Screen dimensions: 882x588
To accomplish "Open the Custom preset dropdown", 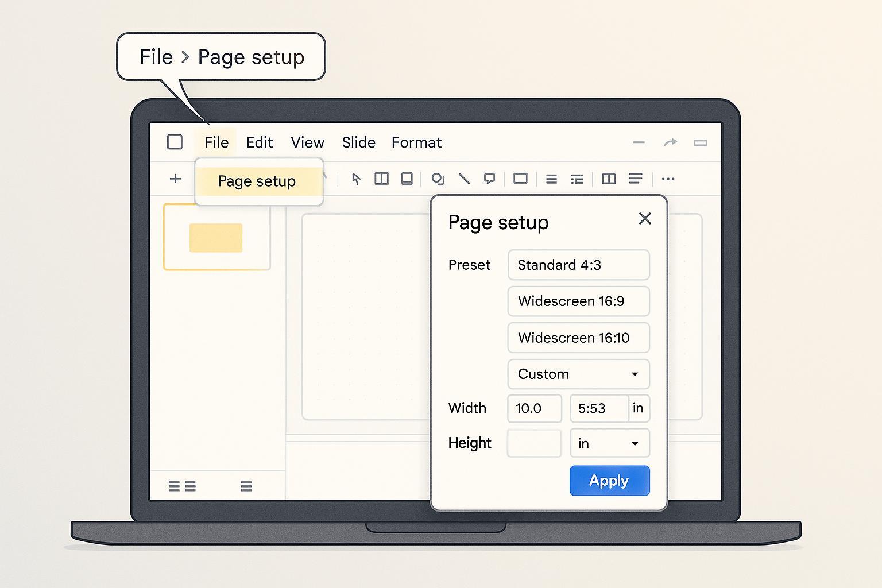I will [x=578, y=374].
